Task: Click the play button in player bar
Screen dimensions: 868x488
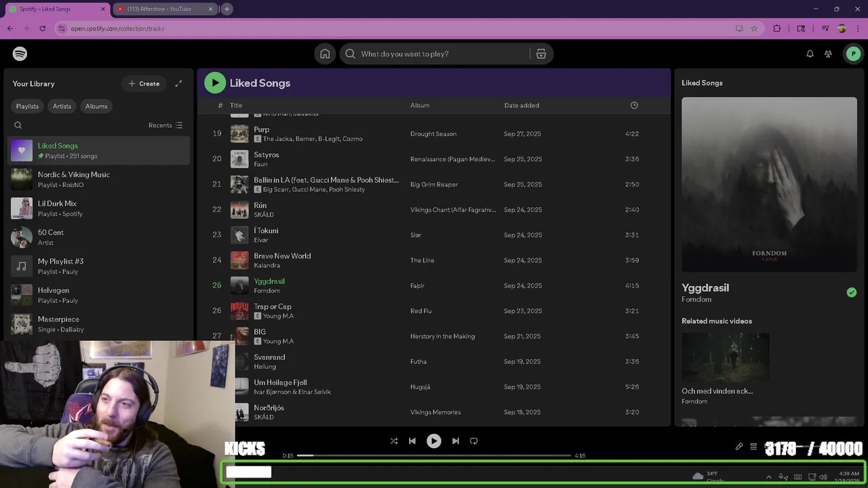Action: (x=434, y=441)
